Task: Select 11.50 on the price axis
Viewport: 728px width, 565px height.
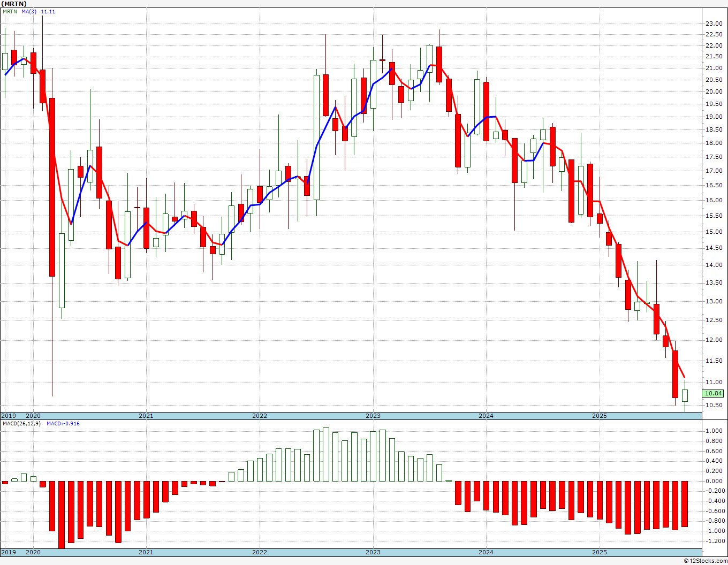Action: coord(714,361)
